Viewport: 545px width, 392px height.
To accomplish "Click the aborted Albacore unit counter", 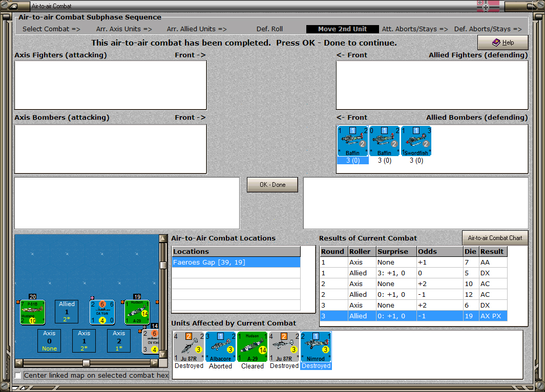I will pyautogui.click(x=220, y=347).
